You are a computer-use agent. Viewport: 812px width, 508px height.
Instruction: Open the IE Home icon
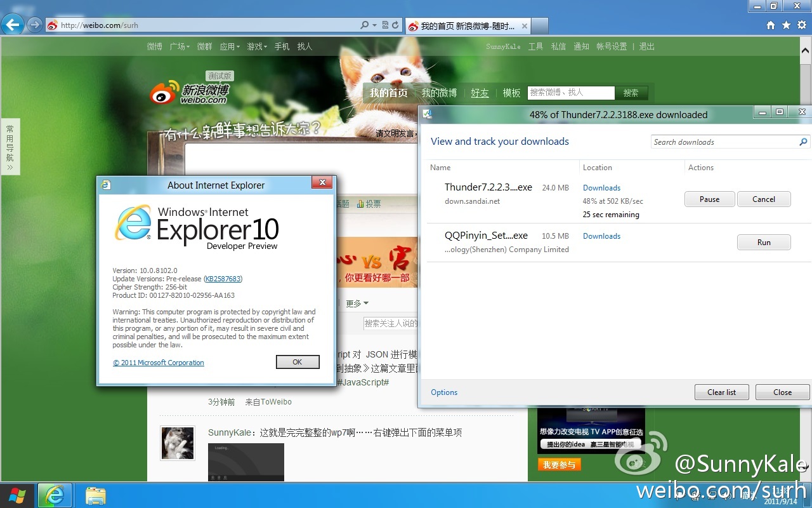(x=771, y=25)
